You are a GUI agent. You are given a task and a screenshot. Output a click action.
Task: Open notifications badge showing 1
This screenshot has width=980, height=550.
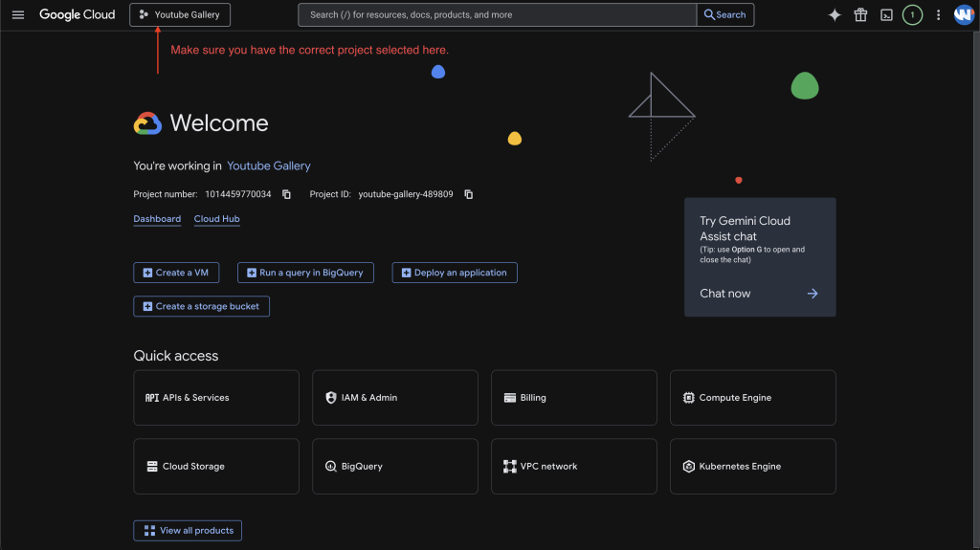click(x=912, y=15)
